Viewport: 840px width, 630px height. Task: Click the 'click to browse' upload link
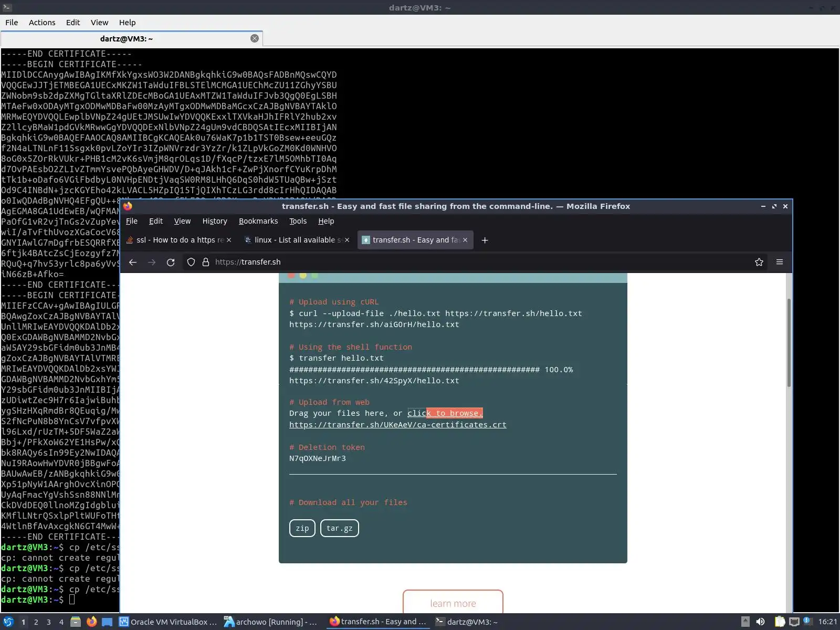point(445,413)
